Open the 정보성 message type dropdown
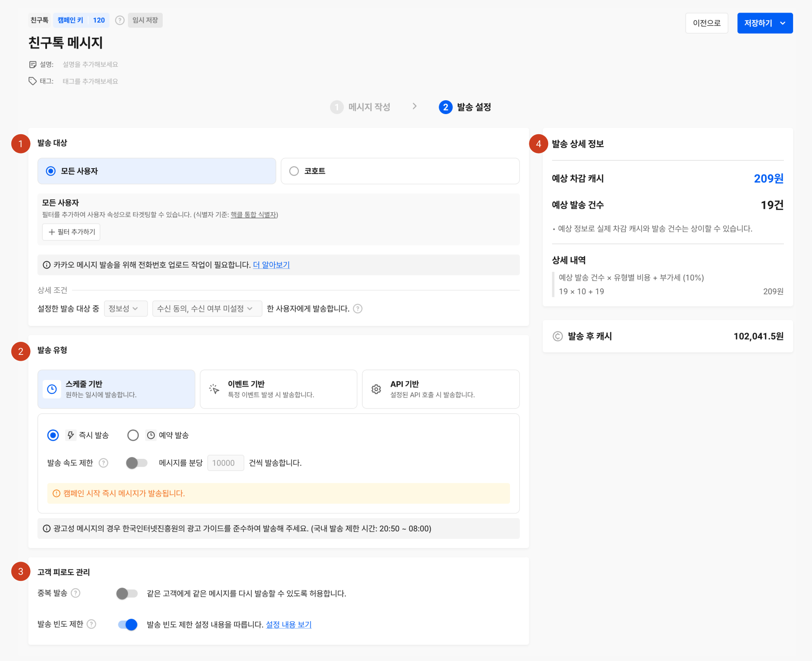 125,309
